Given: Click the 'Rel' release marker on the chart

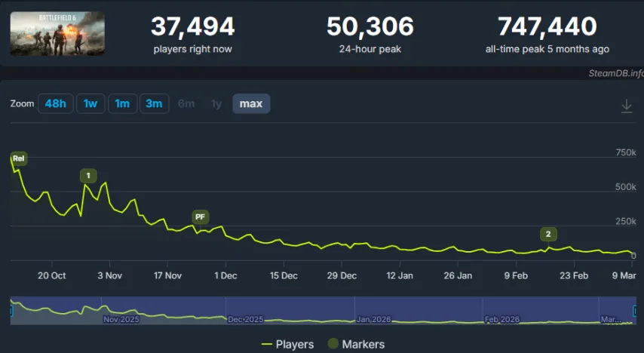Looking at the screenshot, I should tap(19, 158).
